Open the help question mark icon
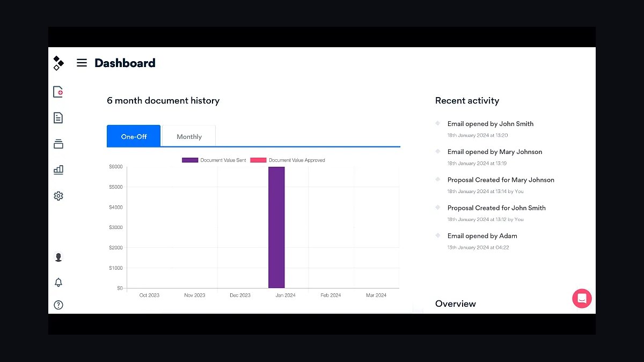 [x=58, y=305]
